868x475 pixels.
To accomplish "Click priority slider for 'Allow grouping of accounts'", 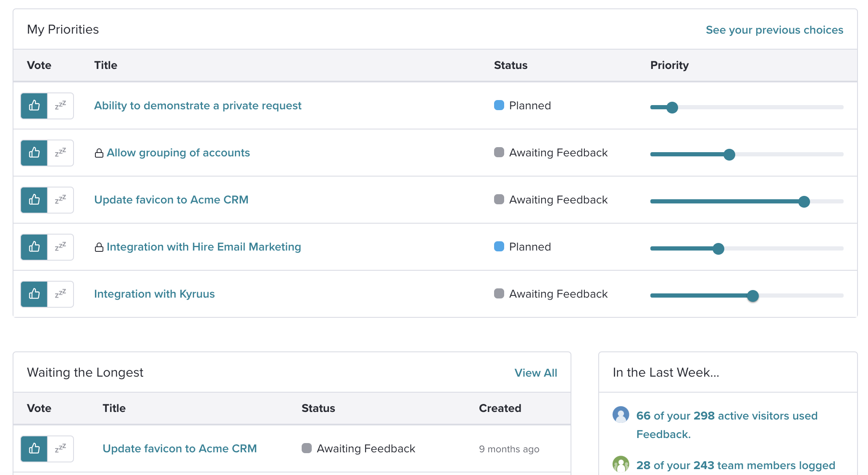I will pyautogui.click(x=747, y=154).
